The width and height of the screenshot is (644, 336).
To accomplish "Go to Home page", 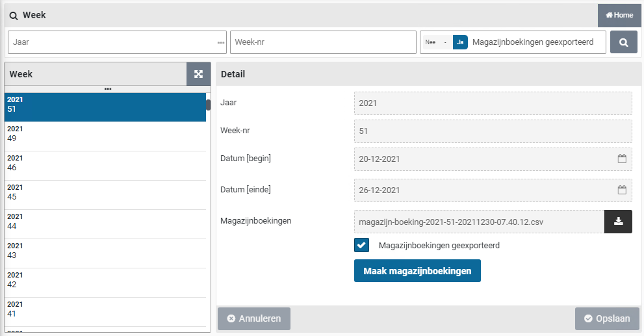I will [x=619, y=15].
